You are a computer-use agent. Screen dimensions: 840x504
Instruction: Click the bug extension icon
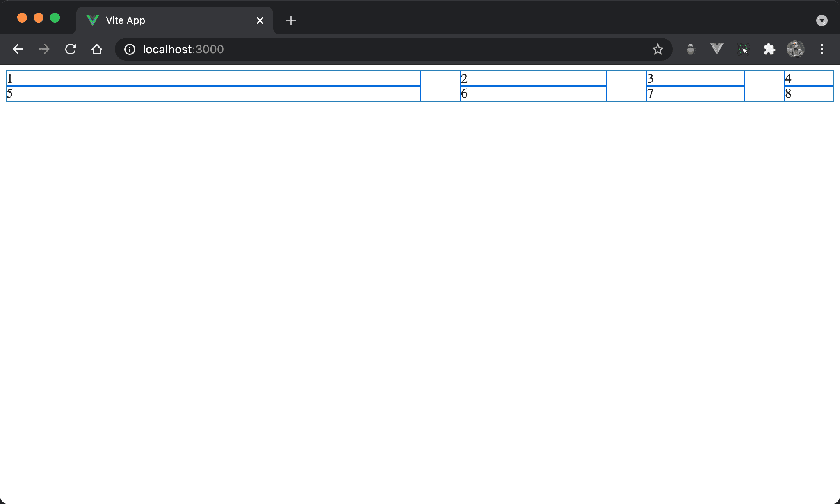691,50
